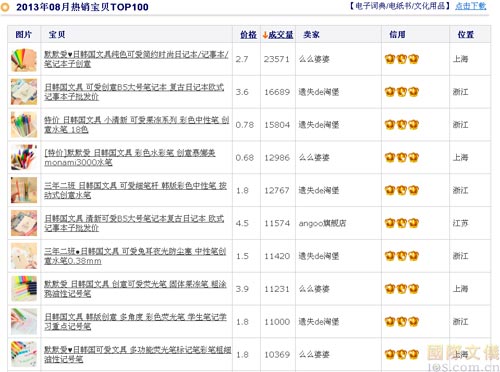Select seller 遗失de海堡 in the 16689 row
500x372 pixels.
[x=319, y=92]
